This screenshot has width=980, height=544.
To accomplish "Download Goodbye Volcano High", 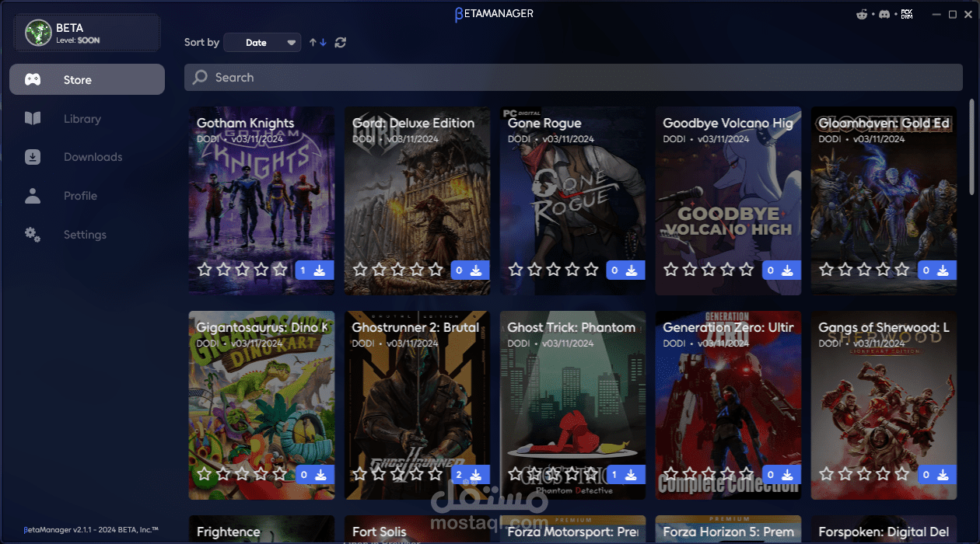I will 782,270.
